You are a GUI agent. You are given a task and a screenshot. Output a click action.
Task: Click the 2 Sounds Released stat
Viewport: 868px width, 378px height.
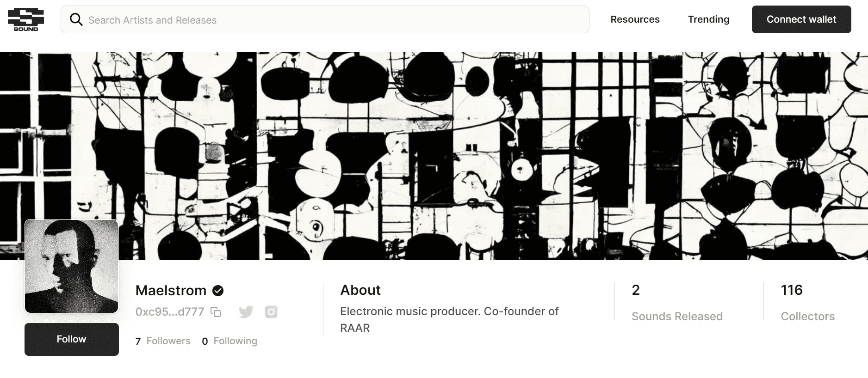tap(676, 303)
